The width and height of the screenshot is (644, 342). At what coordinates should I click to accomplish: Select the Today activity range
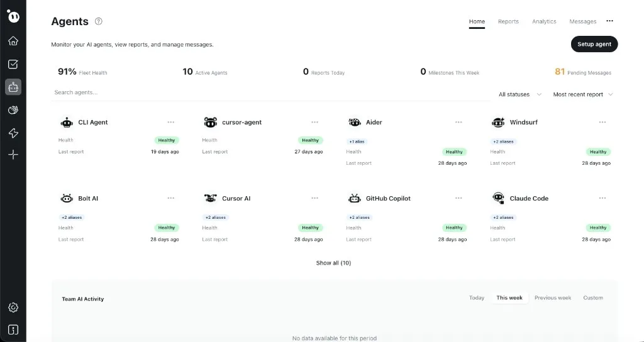[x=477, y=297]
